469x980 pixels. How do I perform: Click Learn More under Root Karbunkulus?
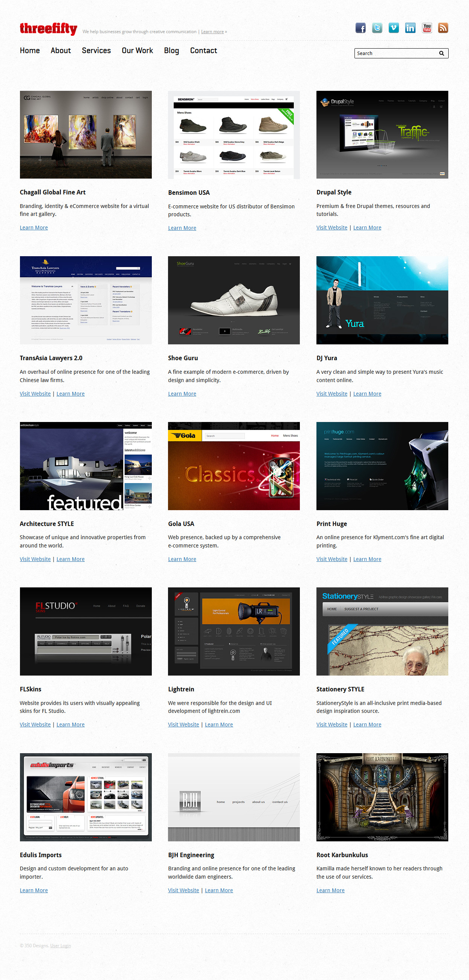coord(330,891)
